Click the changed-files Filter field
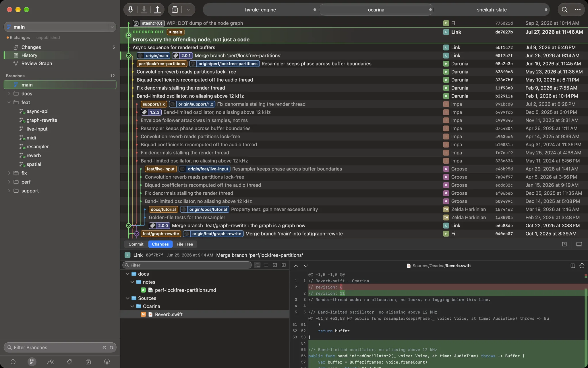588x368 pixels. tap(187, 265)
